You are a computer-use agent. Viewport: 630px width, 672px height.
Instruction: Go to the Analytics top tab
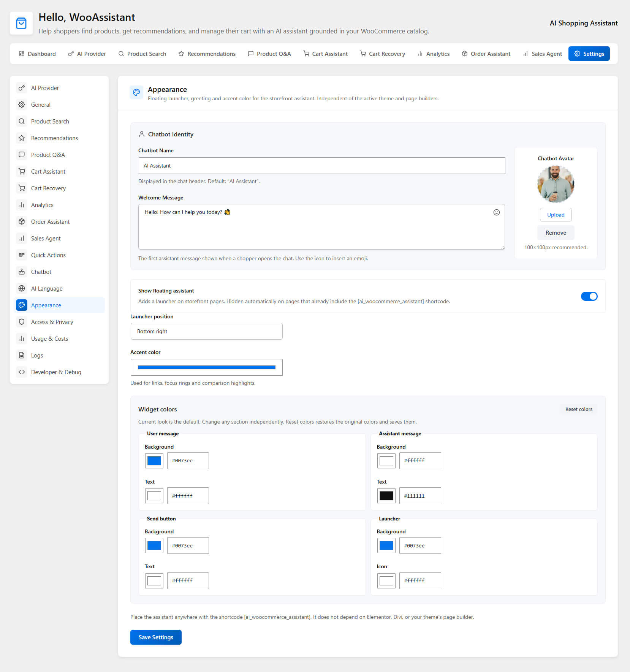[434, 54]
